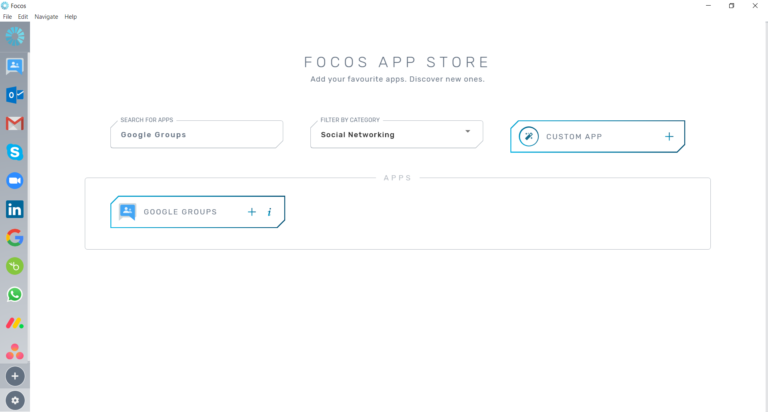Screen dimensions: 768x412
Task: Open WhatsApp from the sidebar
Action: [15, 294]
